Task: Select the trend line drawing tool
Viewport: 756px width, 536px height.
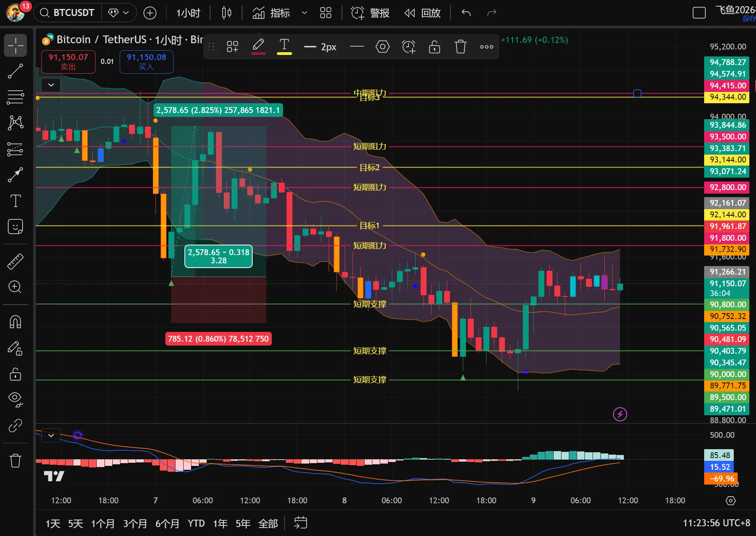Action: [x=15, y=71]
